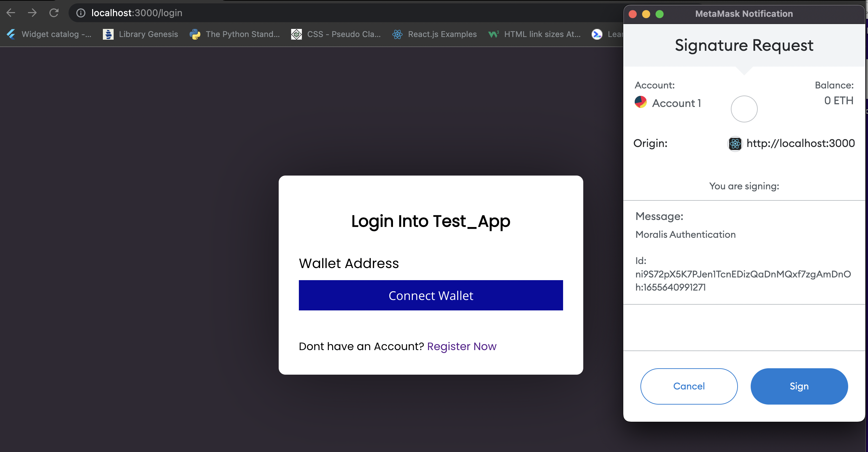The image size is (868, 452).
Task: Click the localhost origin React icon
Action: pyautogui.click(x=735, y=144)
